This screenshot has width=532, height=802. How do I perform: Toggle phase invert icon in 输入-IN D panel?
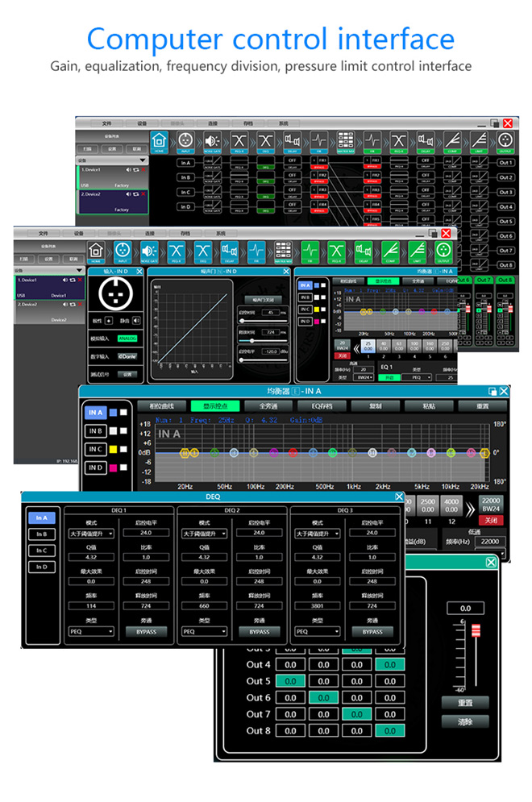(109, 321)
